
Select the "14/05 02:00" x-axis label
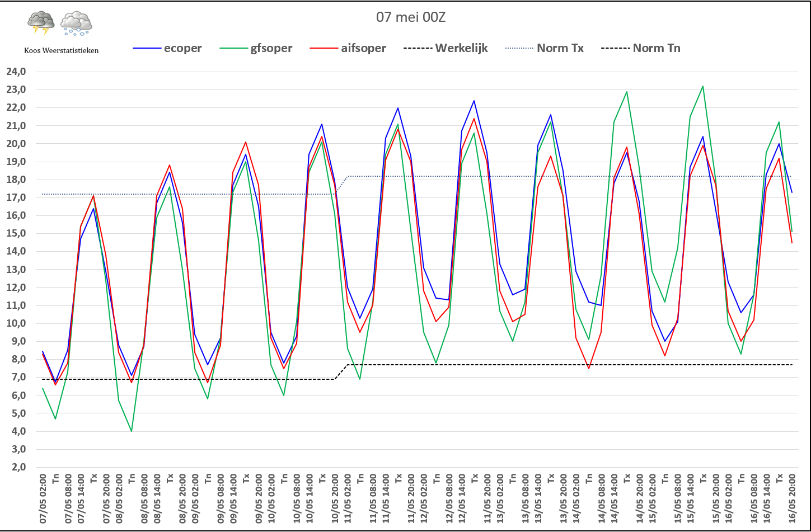[x=575, y=498]
